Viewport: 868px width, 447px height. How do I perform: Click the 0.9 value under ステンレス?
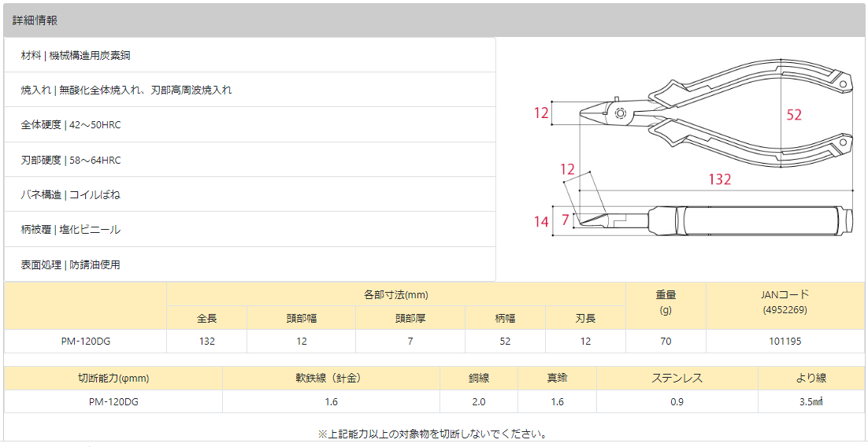[x=677, y=402]
